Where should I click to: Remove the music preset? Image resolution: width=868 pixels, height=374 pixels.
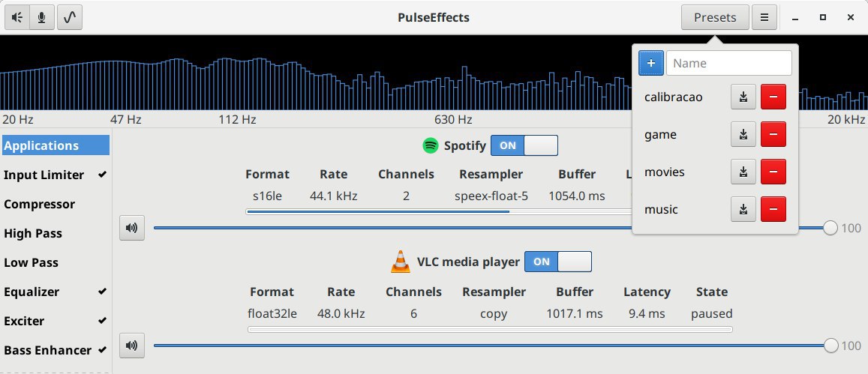coord(773,210)
